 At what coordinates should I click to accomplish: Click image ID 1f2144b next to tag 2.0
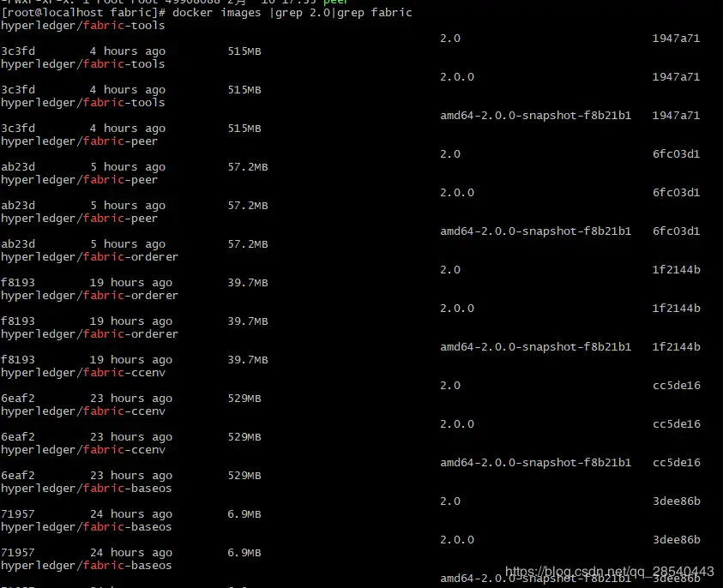click(x=676, y=270)
